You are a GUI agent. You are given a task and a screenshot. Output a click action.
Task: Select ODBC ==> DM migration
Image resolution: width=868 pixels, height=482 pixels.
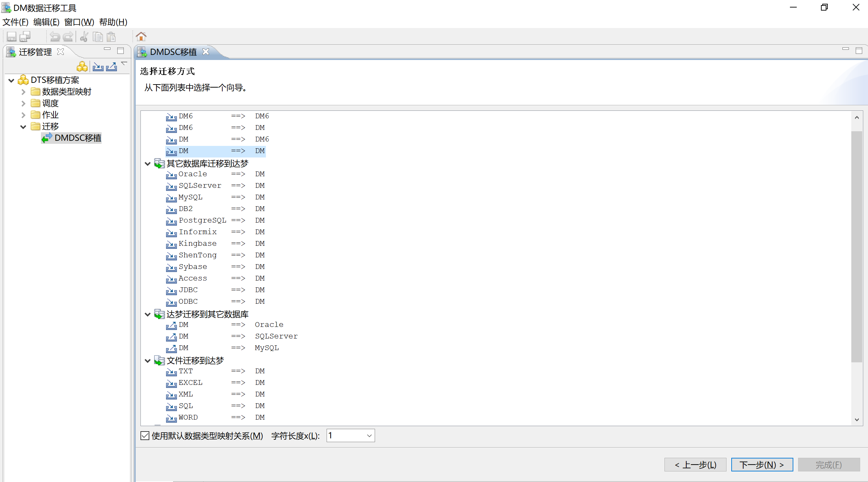click(x=215, y=302)
